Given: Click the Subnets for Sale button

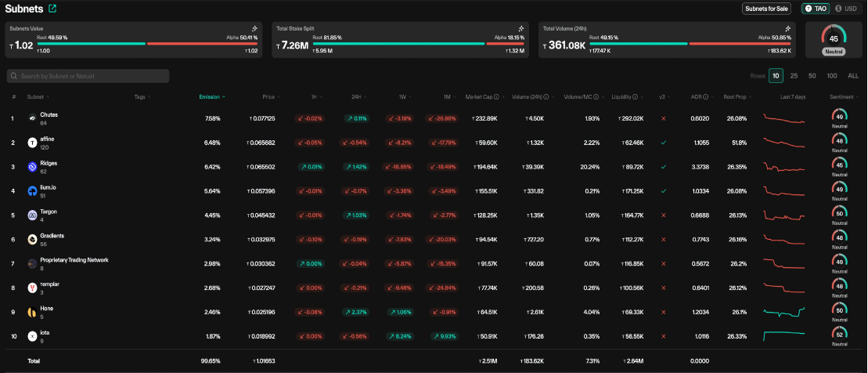Looking at the screenshot, I should 766,9.
